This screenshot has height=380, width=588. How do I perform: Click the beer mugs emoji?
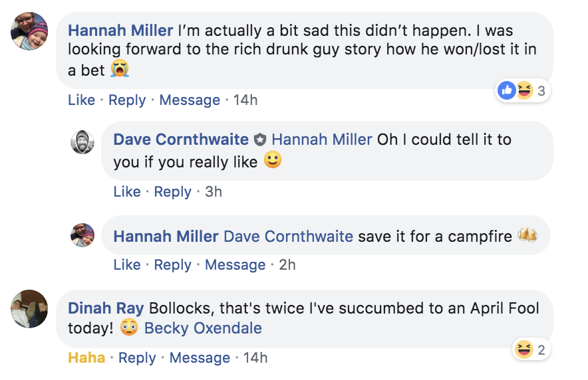click(527, 236)
